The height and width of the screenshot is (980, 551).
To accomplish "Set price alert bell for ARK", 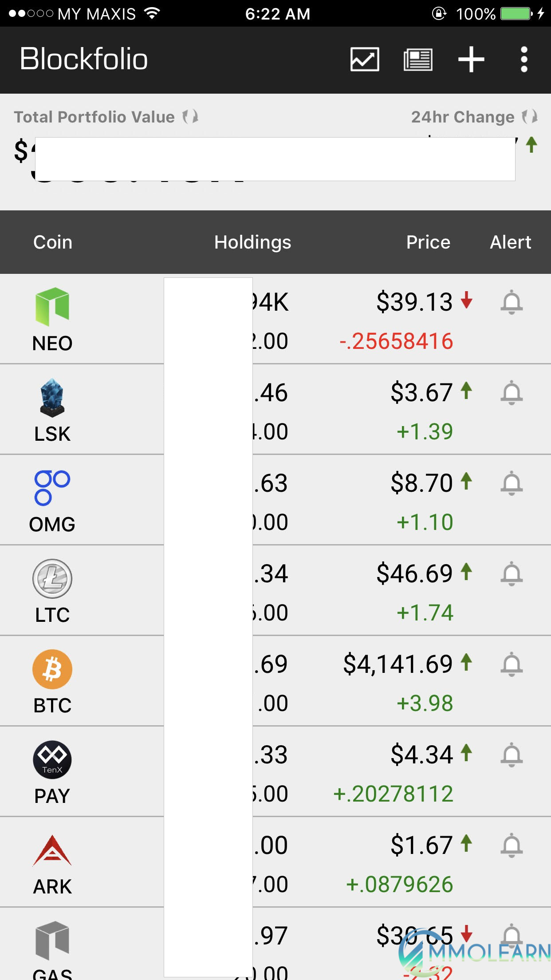I will (x=512, y=846).
